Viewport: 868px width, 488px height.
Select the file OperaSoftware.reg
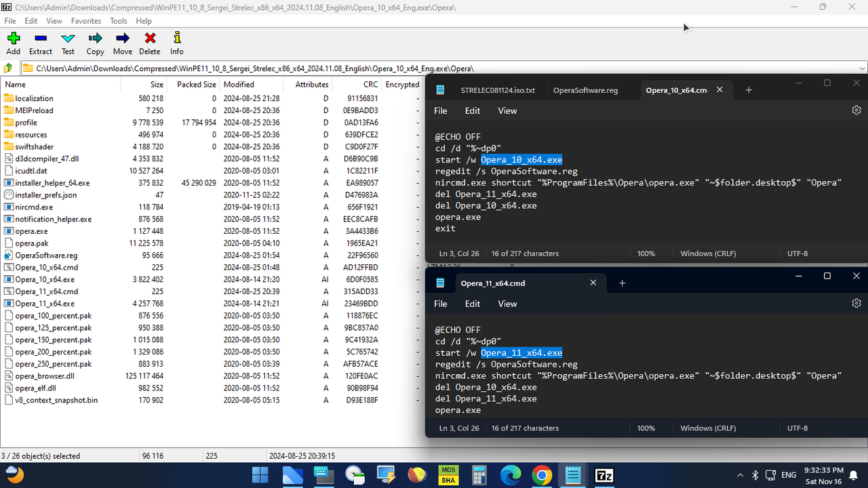[x=46, y=256]
